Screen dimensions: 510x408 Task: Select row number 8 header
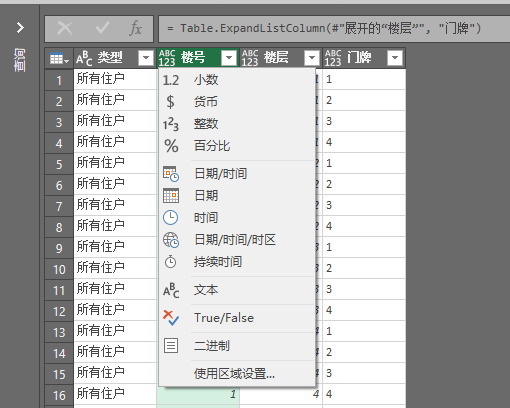pos(59,227)
